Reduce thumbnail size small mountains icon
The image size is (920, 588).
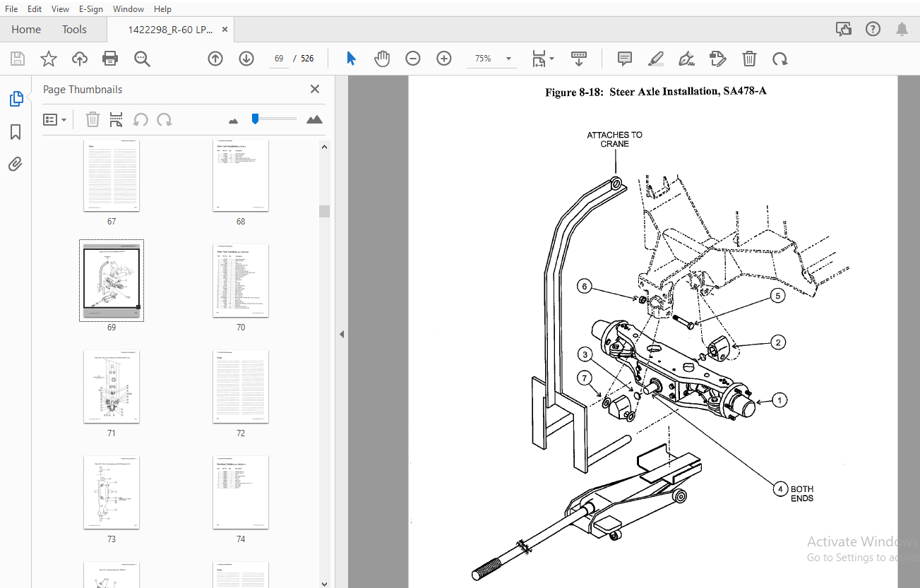coord(234,121)
